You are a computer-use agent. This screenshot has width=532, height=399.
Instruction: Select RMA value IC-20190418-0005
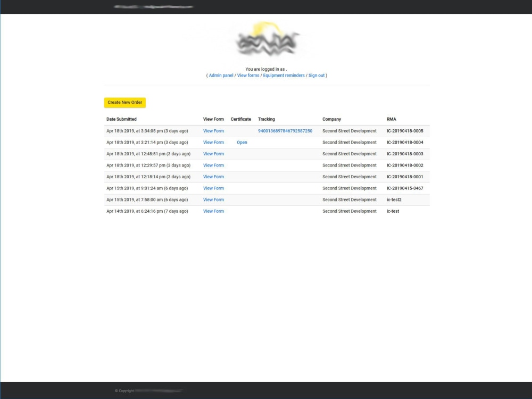click(405, 131)
